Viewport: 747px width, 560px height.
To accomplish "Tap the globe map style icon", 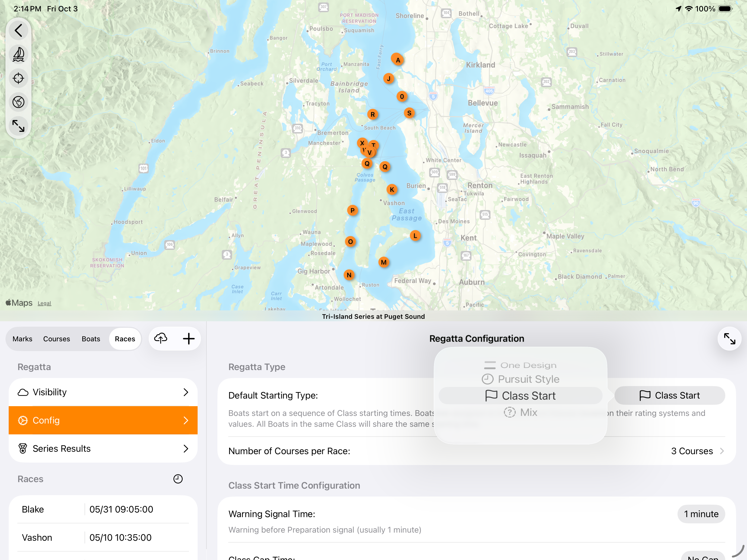I will [18, 102].
